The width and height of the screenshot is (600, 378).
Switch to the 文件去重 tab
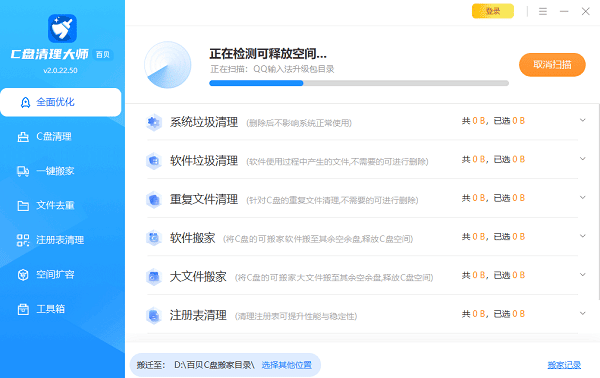pyautogui.click(x=61, y=205)
